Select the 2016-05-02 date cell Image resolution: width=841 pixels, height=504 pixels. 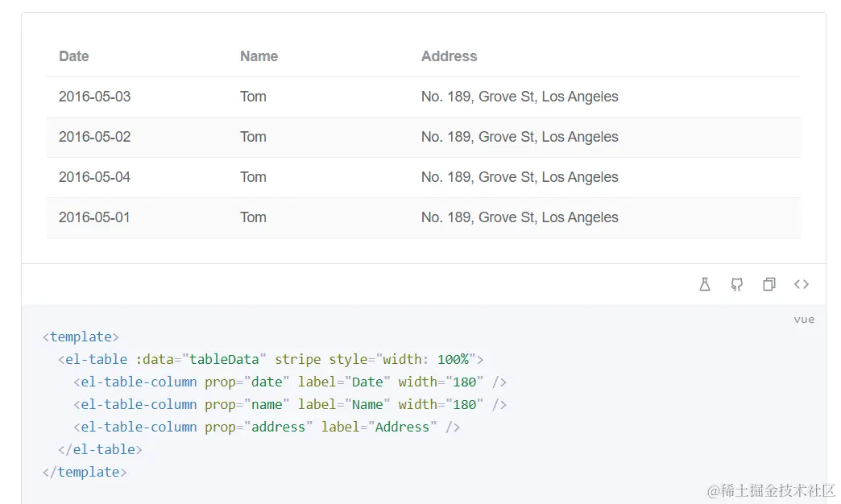[94, 137]
